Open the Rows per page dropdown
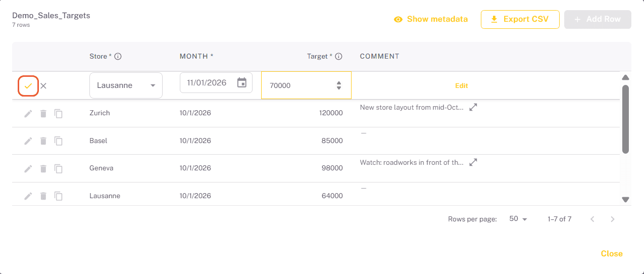 (518, 219)
